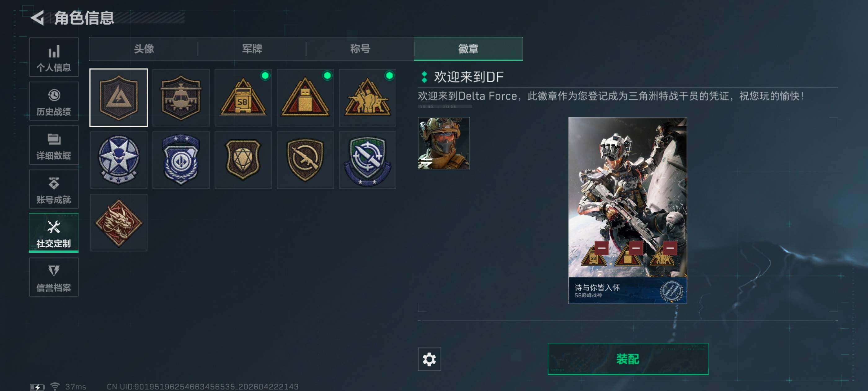Switch operator via soldier portrait thumbnail
868x391 pixels.
[x=443, y=143]
